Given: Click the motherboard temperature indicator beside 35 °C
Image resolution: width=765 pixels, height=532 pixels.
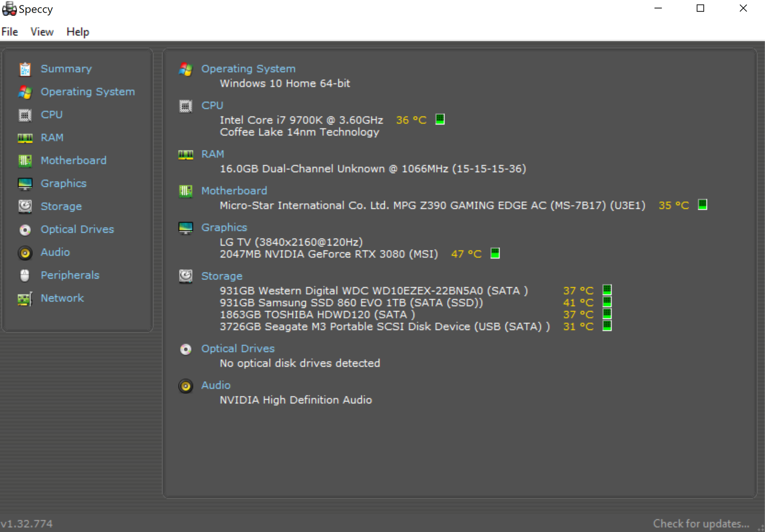Looking at the screenshot, I should point(703,204).
